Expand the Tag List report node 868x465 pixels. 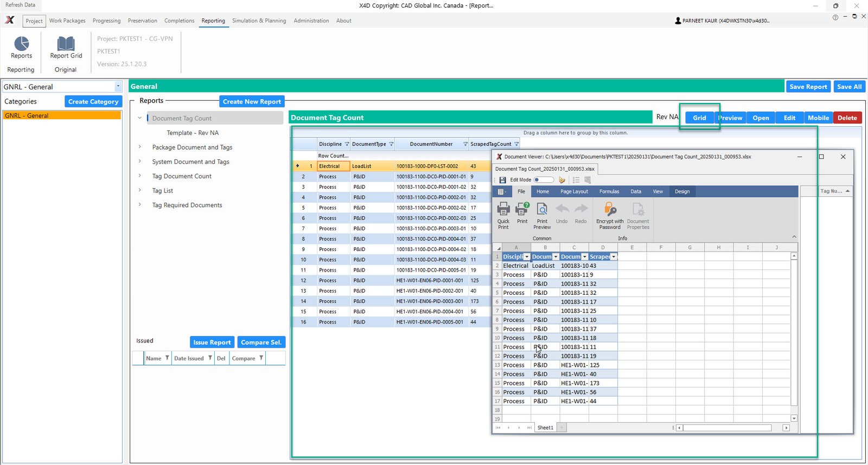[140, 190]
